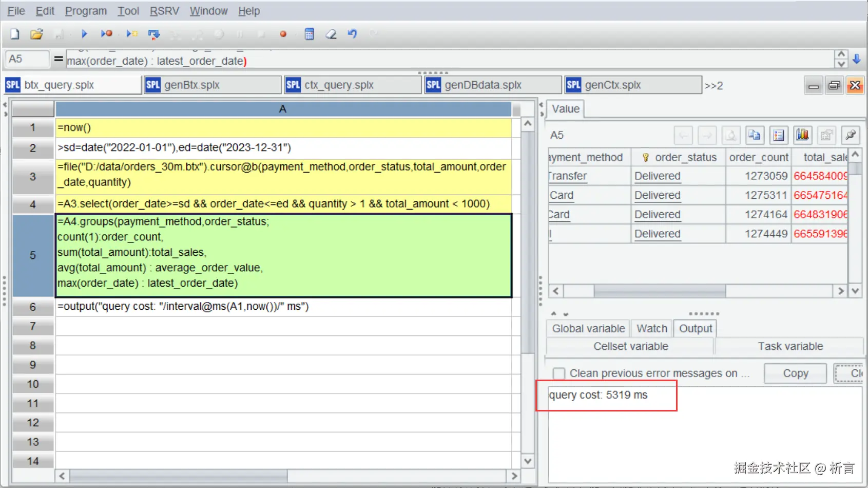Switch to ctx_query.splx tab
The height and width of the screenshot is (488, 868).
coord(353,85)
